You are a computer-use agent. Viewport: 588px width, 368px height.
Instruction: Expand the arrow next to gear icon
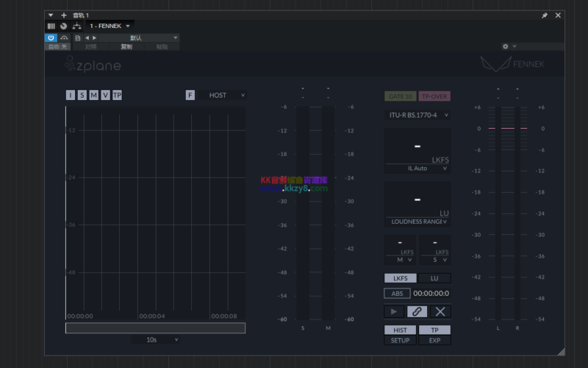point(514,46)
